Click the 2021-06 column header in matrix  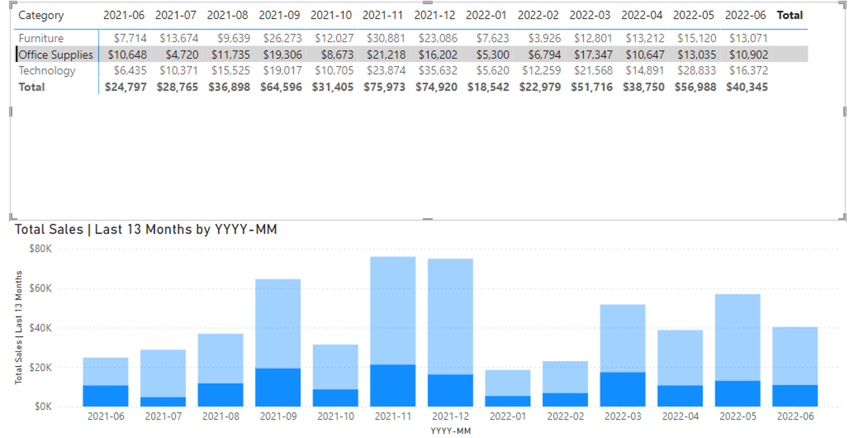point(124,15)
